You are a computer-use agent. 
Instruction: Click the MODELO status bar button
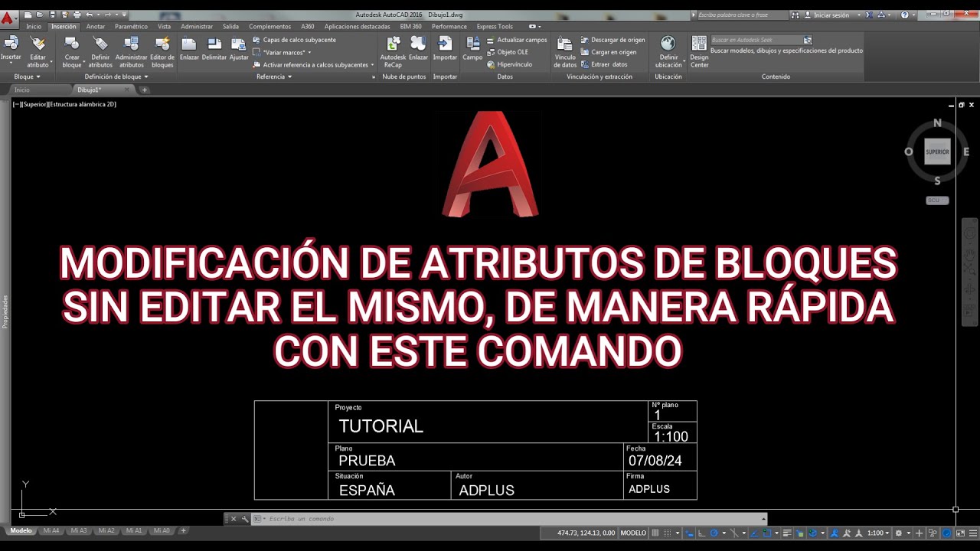(633, 533)
